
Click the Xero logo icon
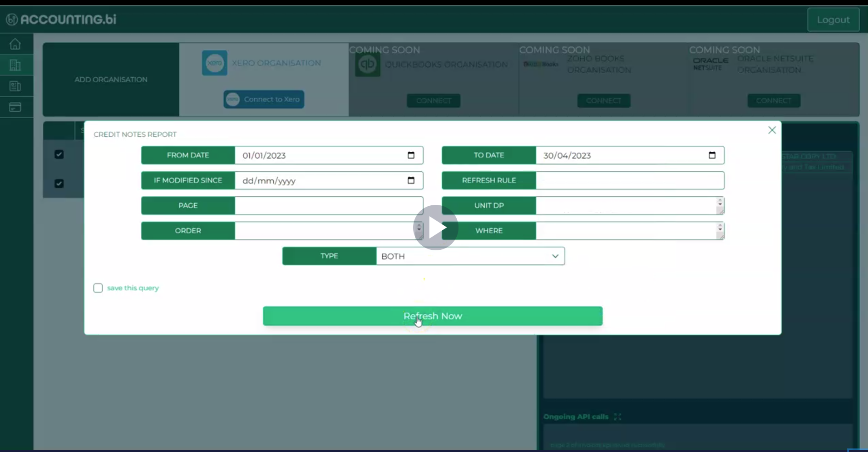pyautogui.click(x=214, y=62)
